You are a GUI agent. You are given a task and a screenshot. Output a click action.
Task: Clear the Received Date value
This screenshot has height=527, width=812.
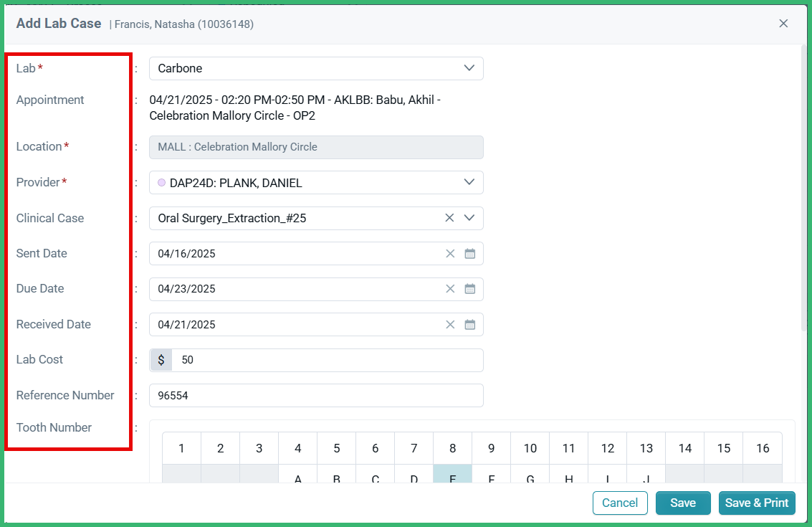450,324
